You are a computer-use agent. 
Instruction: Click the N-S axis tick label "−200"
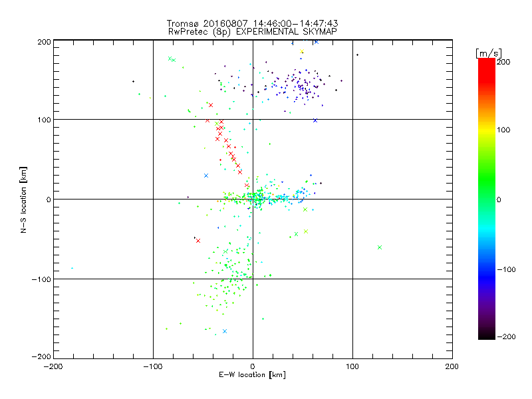(41, 356)
